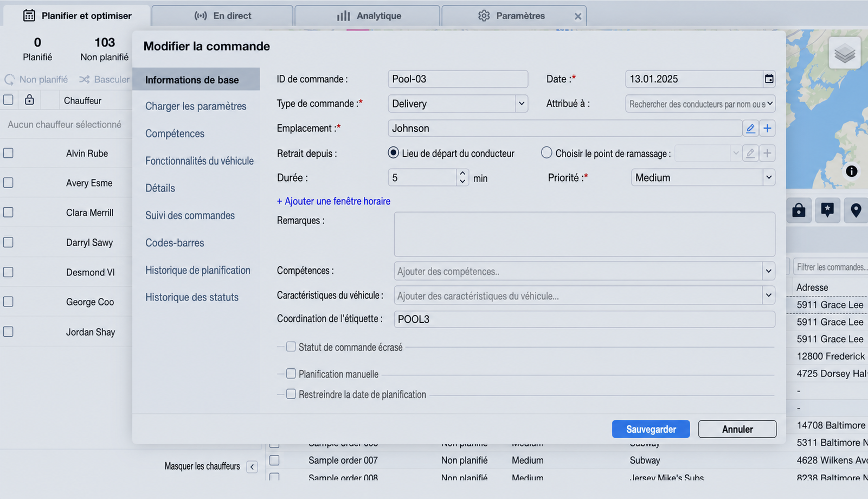868x499 pixels.
Task: Open Historique des statuts section
Action: [x=192, y=297]
